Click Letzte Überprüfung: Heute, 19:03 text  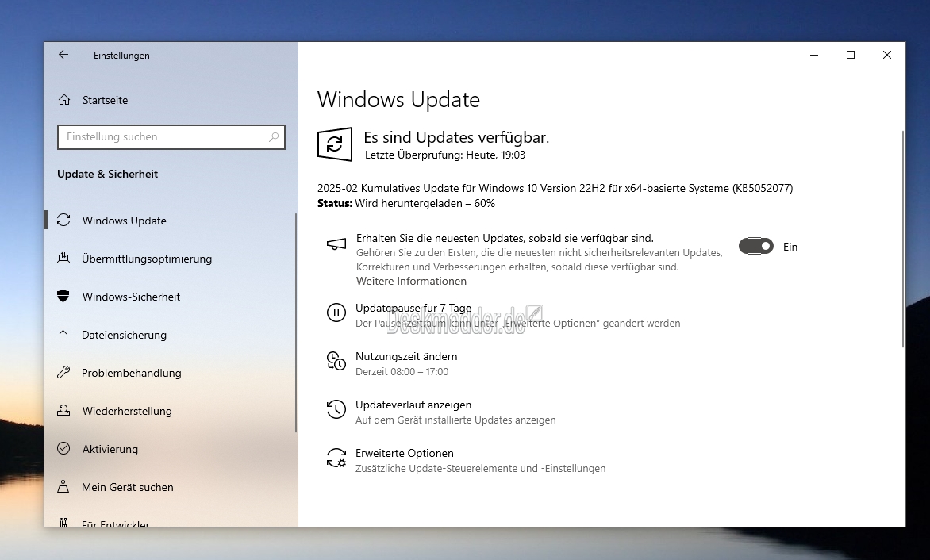pos(445,155)
